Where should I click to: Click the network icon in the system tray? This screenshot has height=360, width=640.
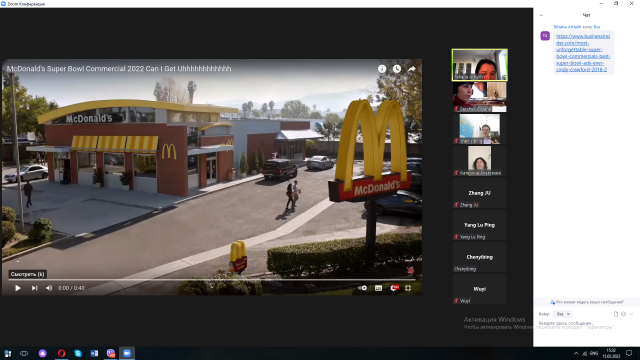point(585,353)
